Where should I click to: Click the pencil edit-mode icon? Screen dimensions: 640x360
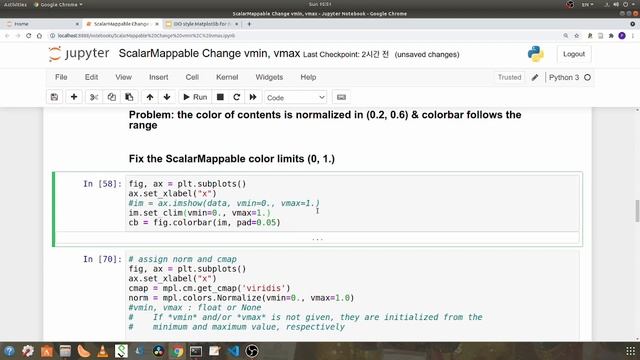click(535, 77)
